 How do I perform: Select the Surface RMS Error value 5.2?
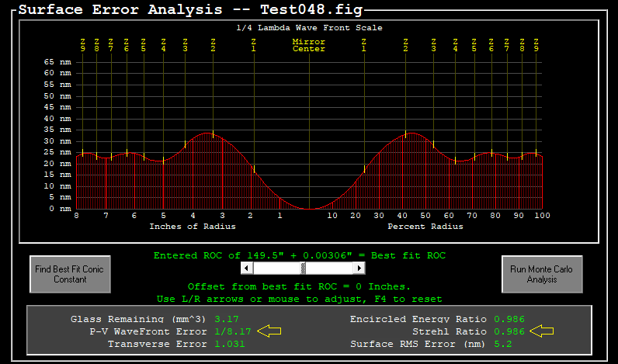pos(503,344)
